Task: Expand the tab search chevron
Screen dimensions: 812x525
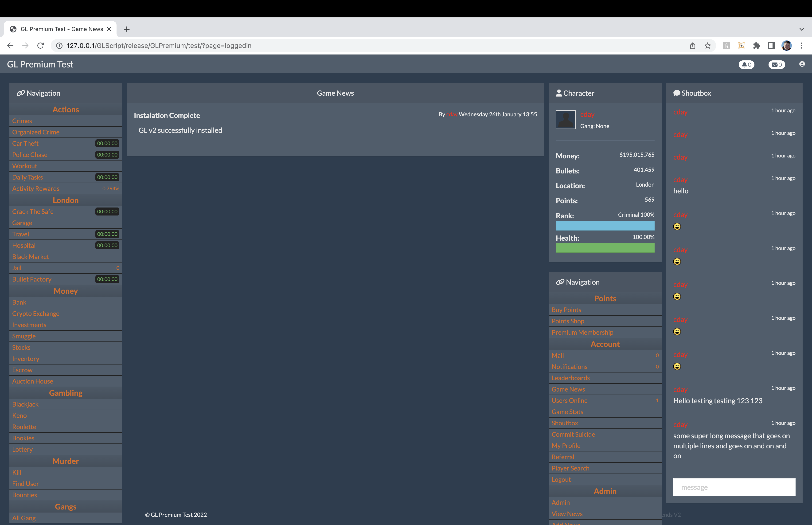Action: click(801, 29)
